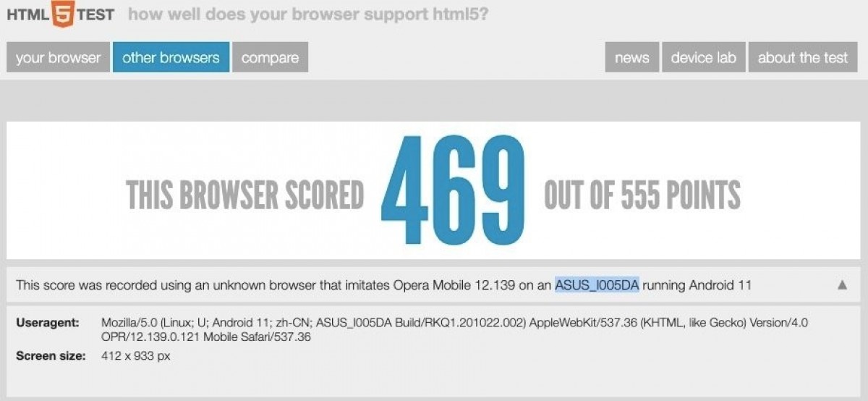Click the HTML5 shield logo icon
Image resolution: width=868 pixels, height=401 pixels.
61,14
